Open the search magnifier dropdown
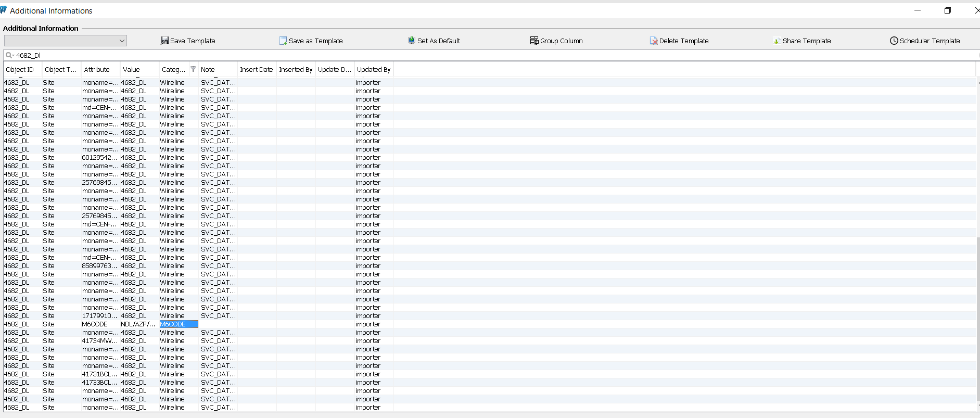This screenshot has width=980, height=418. pos(9,55)
